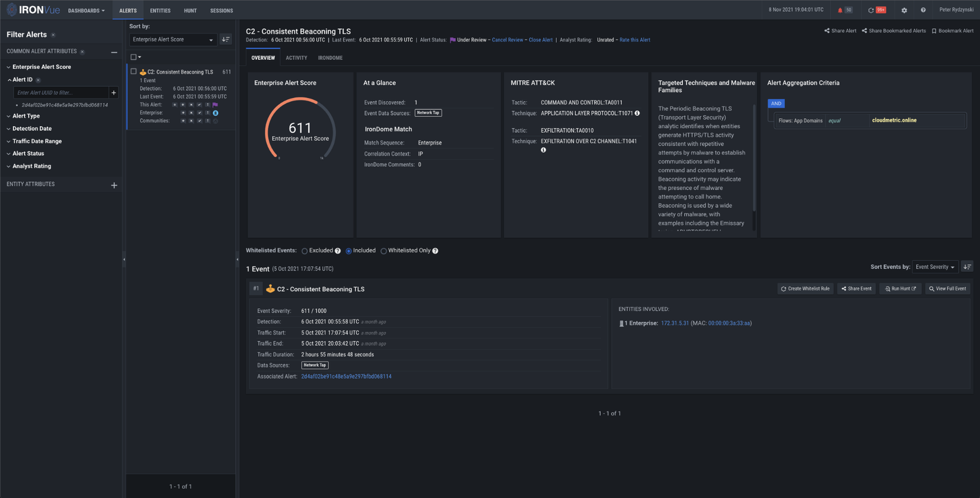Click info icon below Exfiltration technique
Viewport: 980px width, 498px height.
(543, 150)
